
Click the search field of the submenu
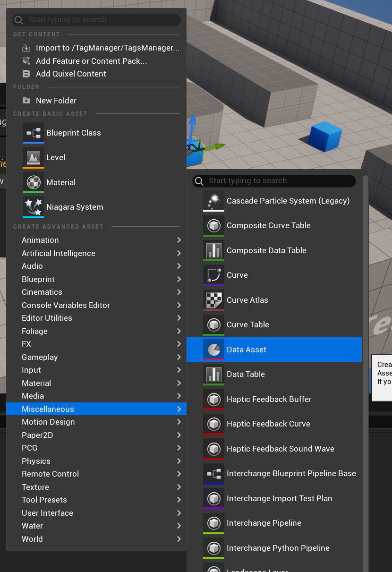[274, 181]
